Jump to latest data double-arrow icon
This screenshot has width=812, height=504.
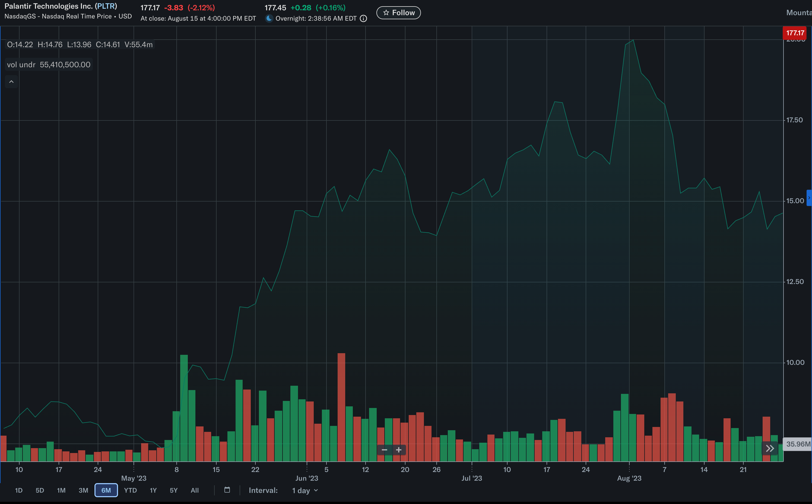tap(770, 448)
